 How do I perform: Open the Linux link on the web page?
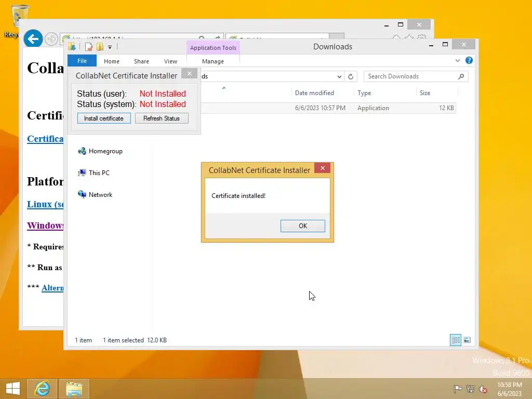click(45, 204)
